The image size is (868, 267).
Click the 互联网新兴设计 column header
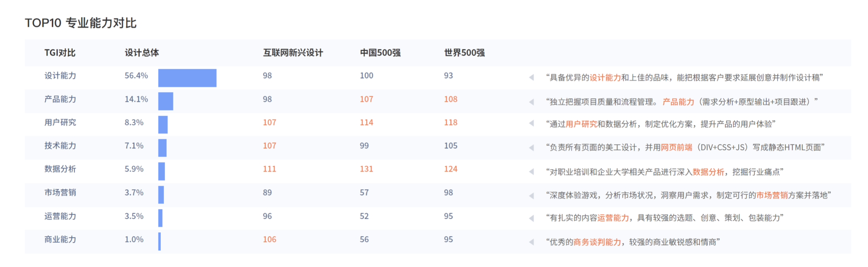[293, 53]
